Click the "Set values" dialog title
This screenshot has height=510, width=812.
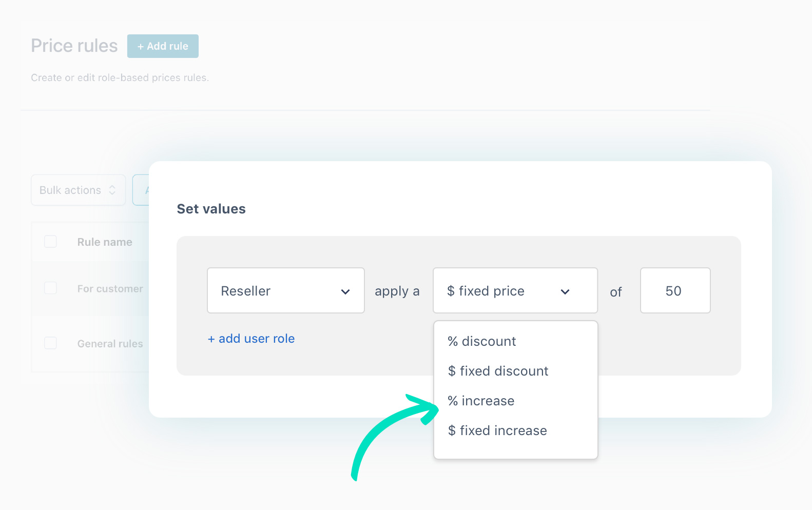211,208
